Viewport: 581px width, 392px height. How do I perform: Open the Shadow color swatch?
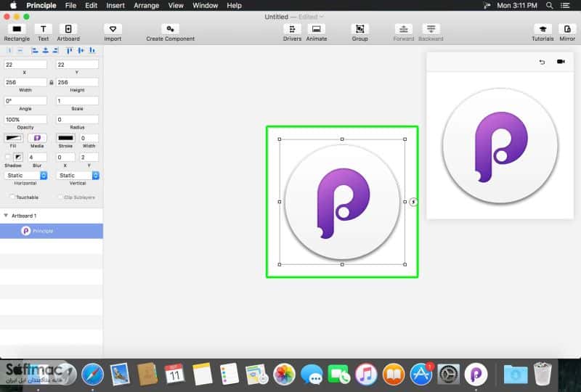17,157
